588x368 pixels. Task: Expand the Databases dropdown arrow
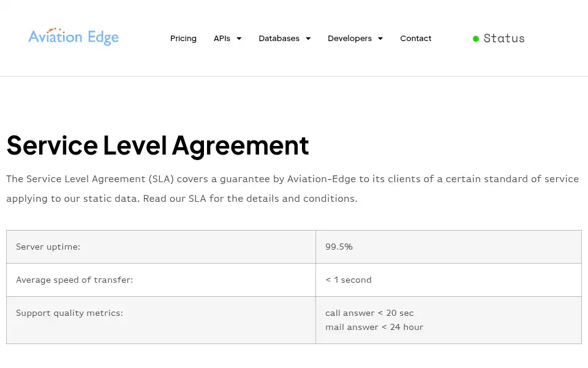[308, 39]
